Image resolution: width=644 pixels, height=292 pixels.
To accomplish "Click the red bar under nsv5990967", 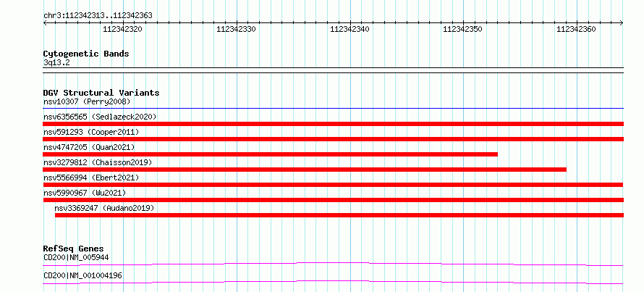I will point(334,200).
